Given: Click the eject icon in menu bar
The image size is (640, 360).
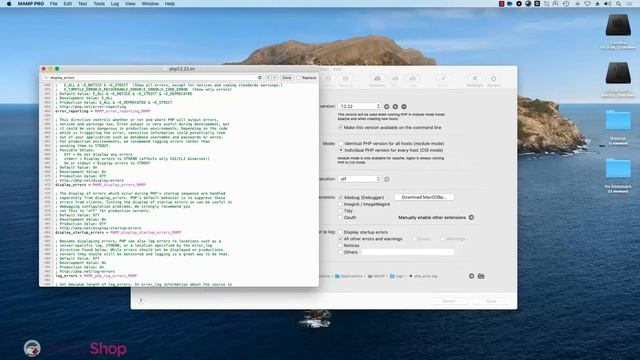Looking at the screenshot, I should (598, 4).
